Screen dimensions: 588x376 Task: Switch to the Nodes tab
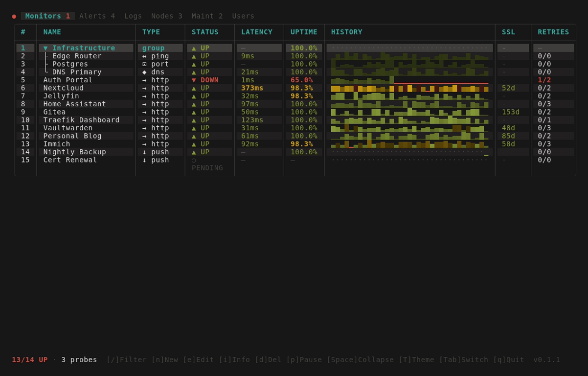tap(167, 16)
